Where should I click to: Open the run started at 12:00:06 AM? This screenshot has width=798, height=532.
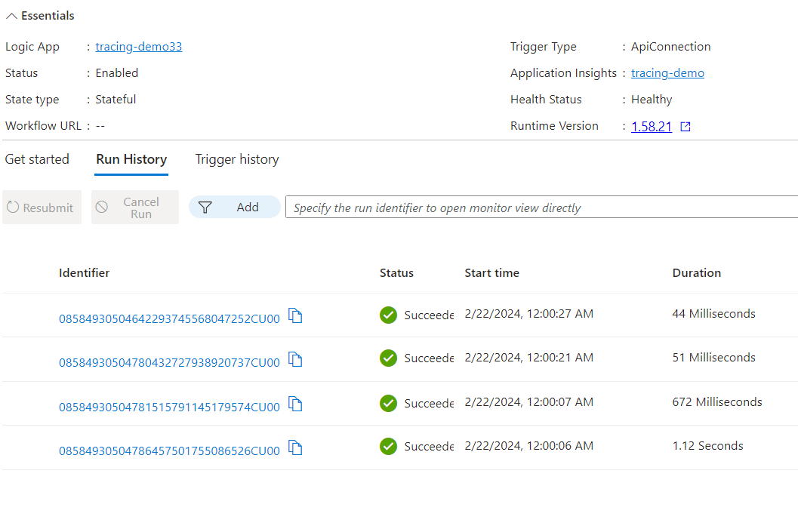click(x=169, y=451)
